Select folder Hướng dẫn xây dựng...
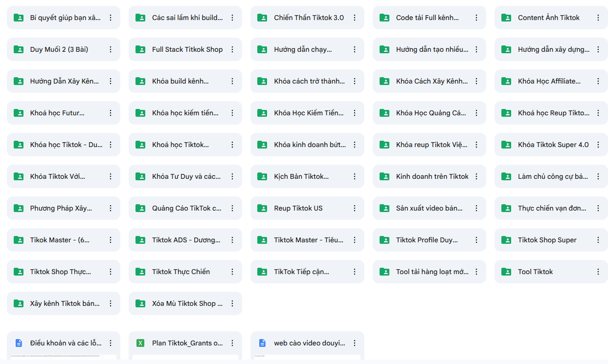Image resolution: width=608 pixels, height=364 pixels. tap(551, 49)
